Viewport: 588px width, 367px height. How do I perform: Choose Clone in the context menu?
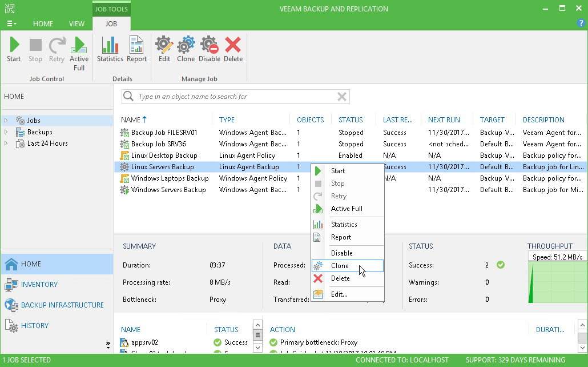[x=348, y=266]
